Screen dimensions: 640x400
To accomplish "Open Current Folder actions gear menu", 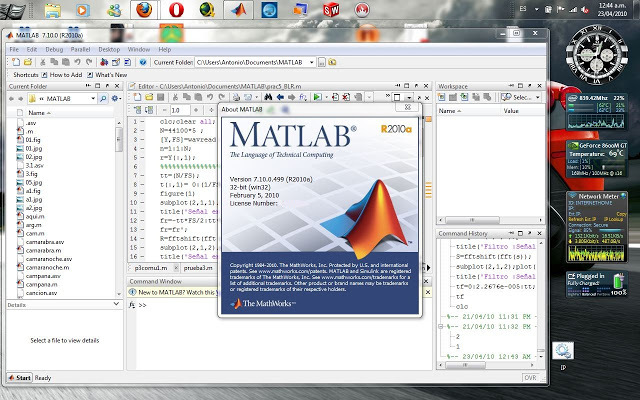I will point(116,98).
